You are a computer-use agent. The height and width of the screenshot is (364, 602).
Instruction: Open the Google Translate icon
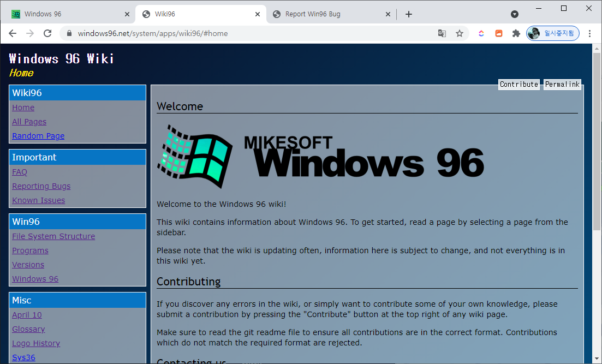442,33
